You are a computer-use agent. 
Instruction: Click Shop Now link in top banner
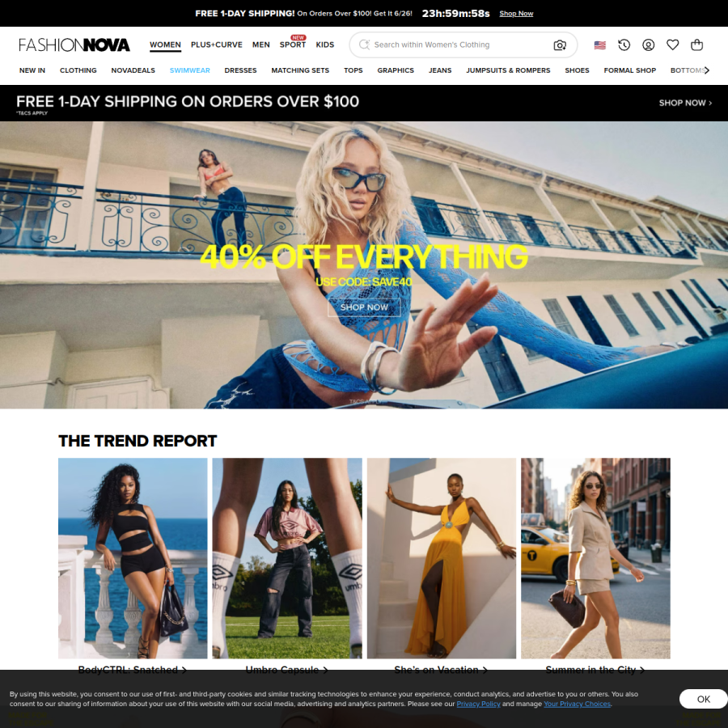516,14
